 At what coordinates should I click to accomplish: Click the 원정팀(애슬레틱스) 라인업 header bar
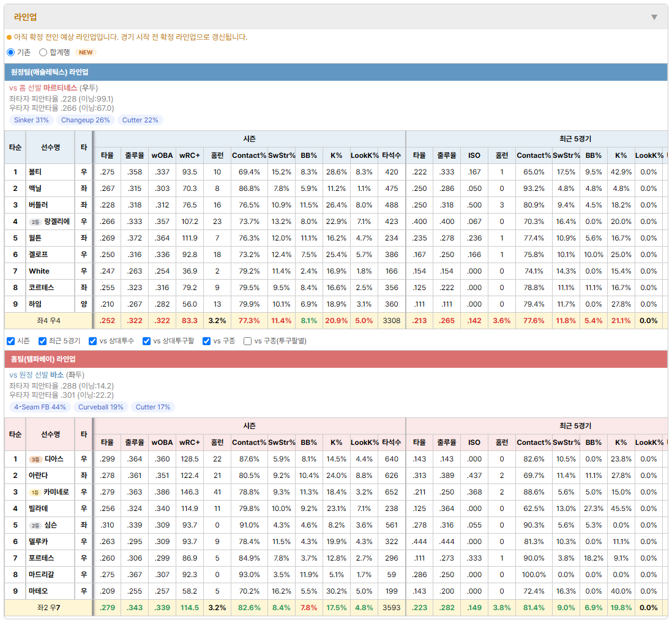[336, 72]
